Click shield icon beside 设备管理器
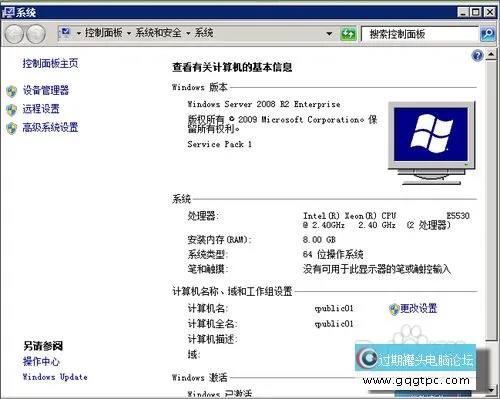This screenshot has width=500, height=399. coord(12,91)
